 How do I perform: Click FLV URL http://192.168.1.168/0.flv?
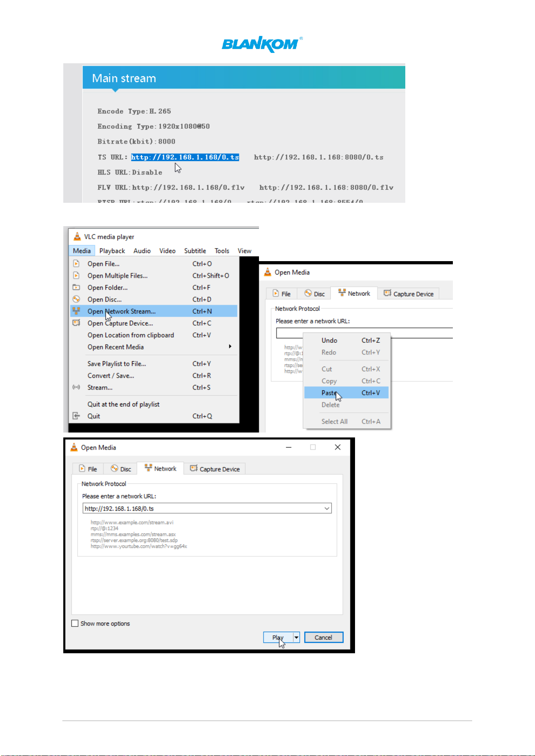point(189,188)
